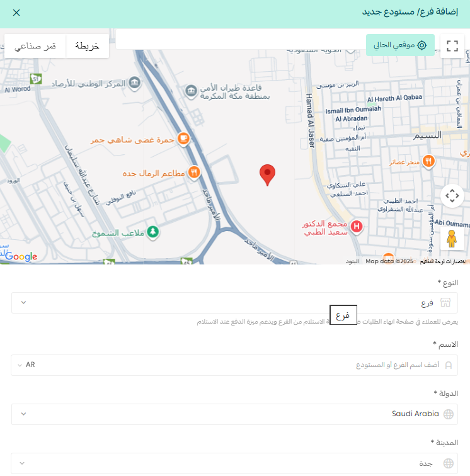Viewport: 470px width, 476px height.
Task: Open the البنود terms link on map
Action: (352, 261)
